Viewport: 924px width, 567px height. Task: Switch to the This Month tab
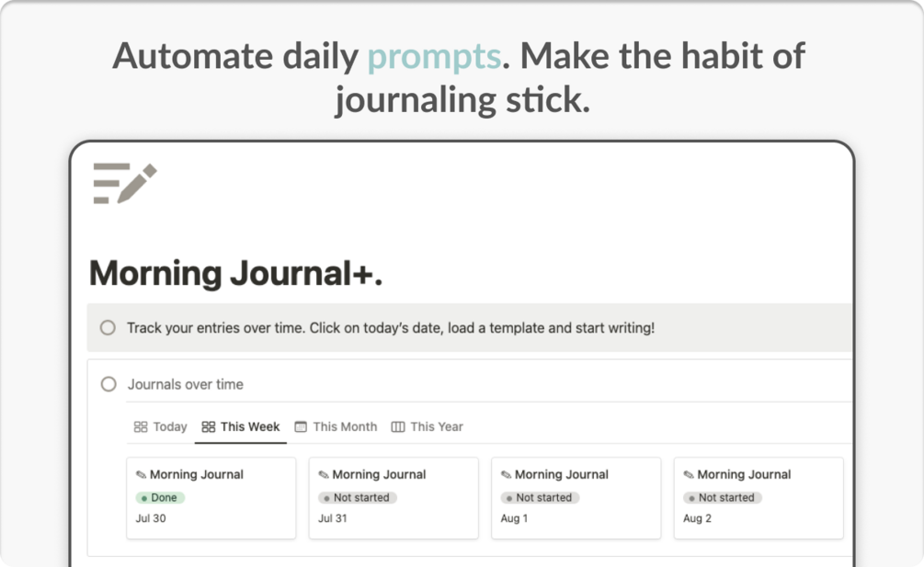(x=336, y=427)
